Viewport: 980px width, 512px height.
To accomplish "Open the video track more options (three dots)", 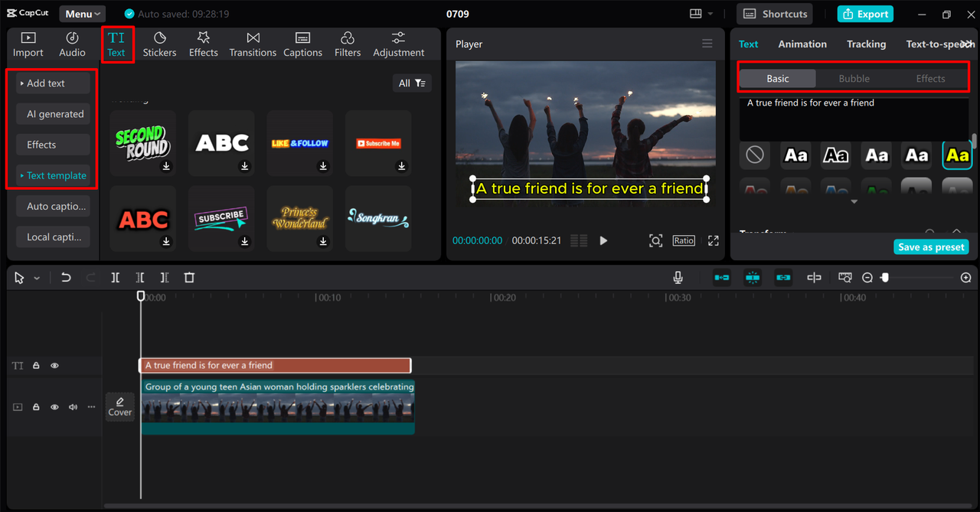I will [x=91, y=407].
